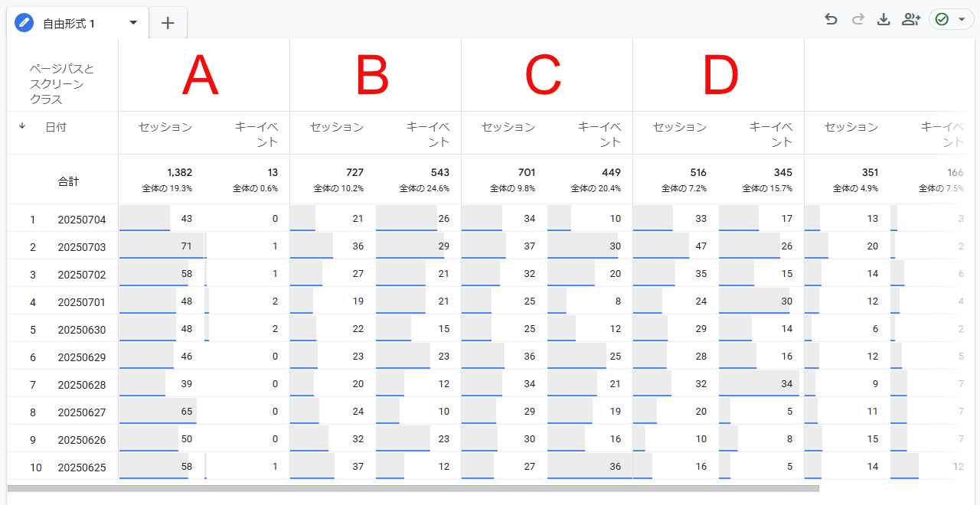Click the green data quality checkmark icon
The image size is (980, 505).
(x=942, y=20)
